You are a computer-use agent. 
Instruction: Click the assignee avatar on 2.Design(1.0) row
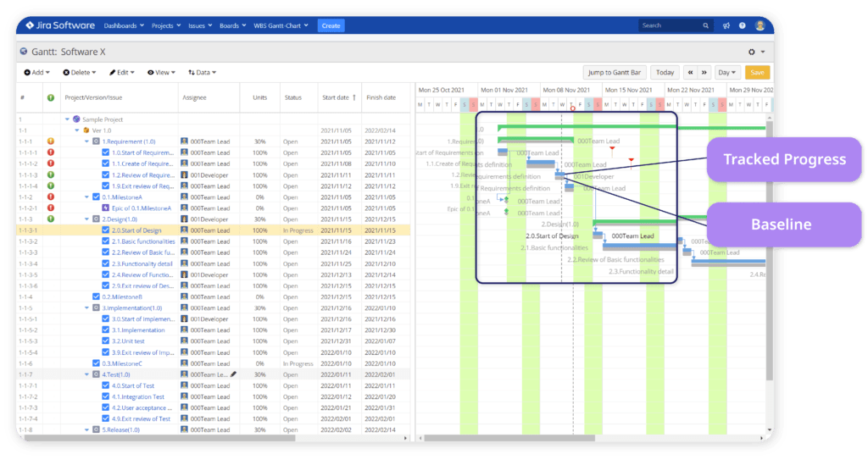coord(184,219)
